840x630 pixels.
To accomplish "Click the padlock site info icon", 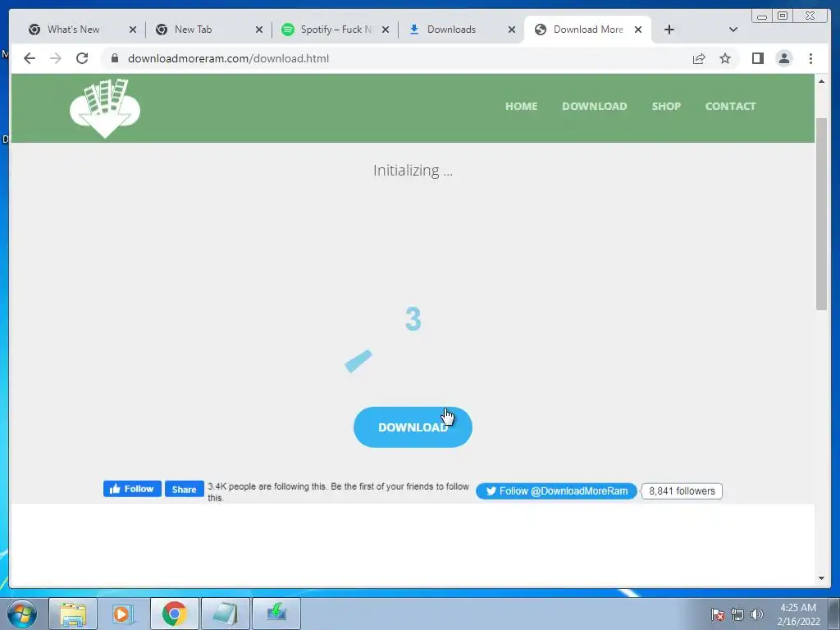I will [115, 58].
